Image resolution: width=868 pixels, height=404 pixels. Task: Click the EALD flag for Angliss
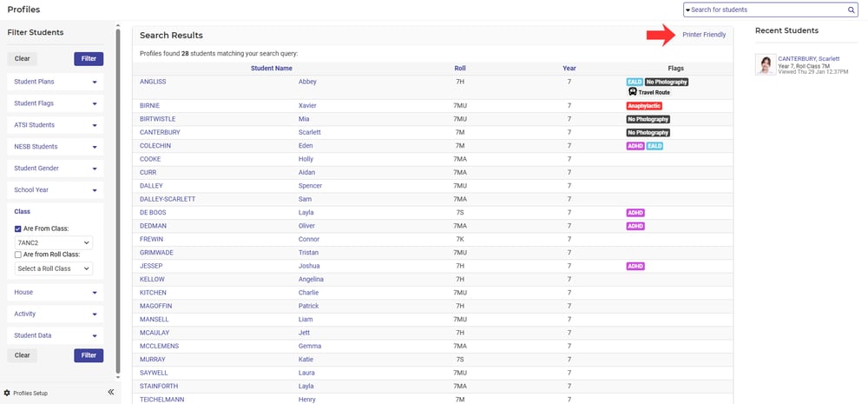pos(634,82)
